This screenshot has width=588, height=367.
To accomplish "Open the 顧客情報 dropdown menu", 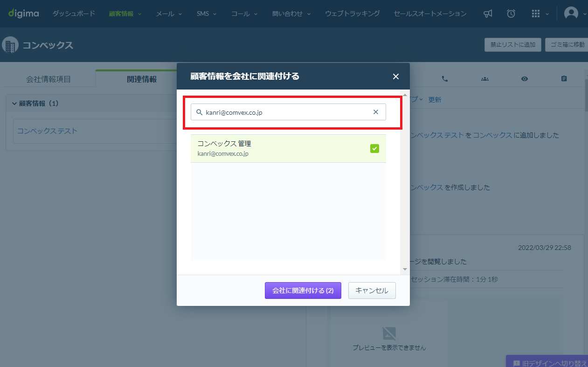I will point(125,14).
